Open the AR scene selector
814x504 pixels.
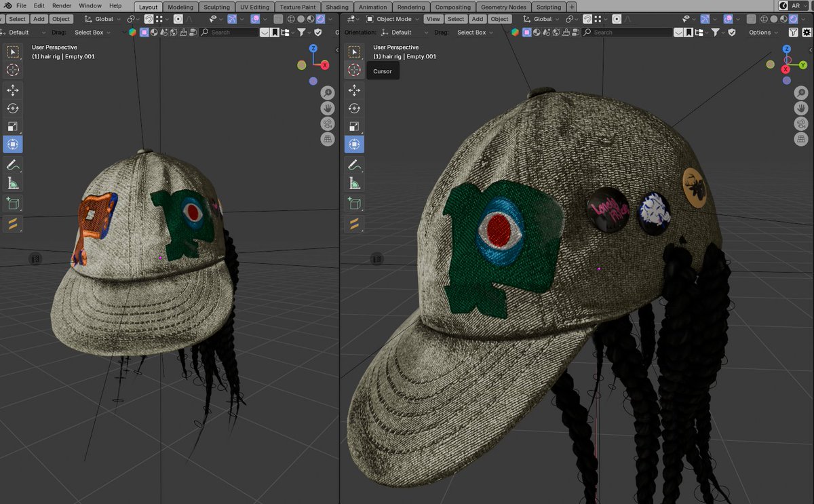795,5
